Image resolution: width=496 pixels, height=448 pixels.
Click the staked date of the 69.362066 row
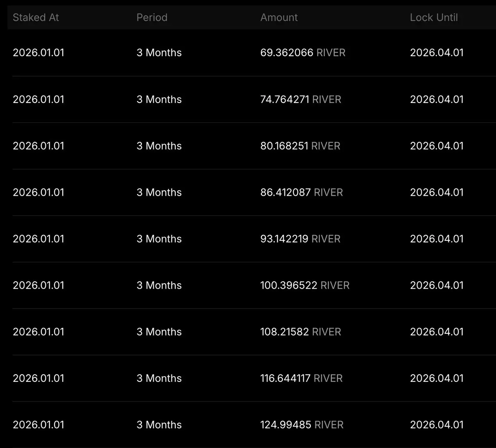[x=38, y=53]
